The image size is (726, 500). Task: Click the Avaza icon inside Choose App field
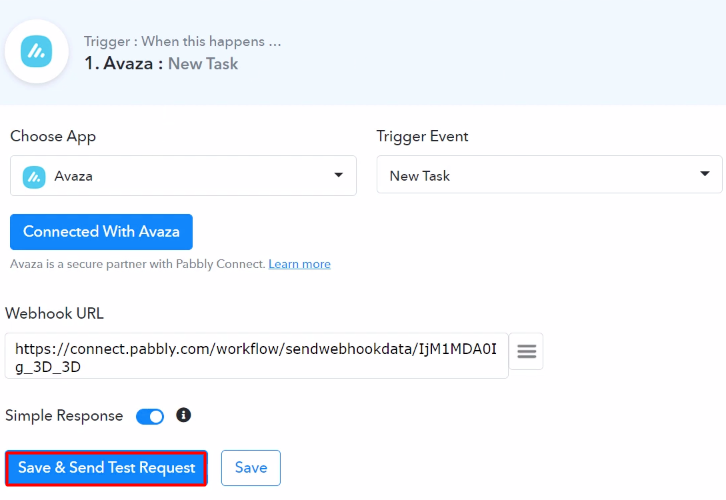34,177
